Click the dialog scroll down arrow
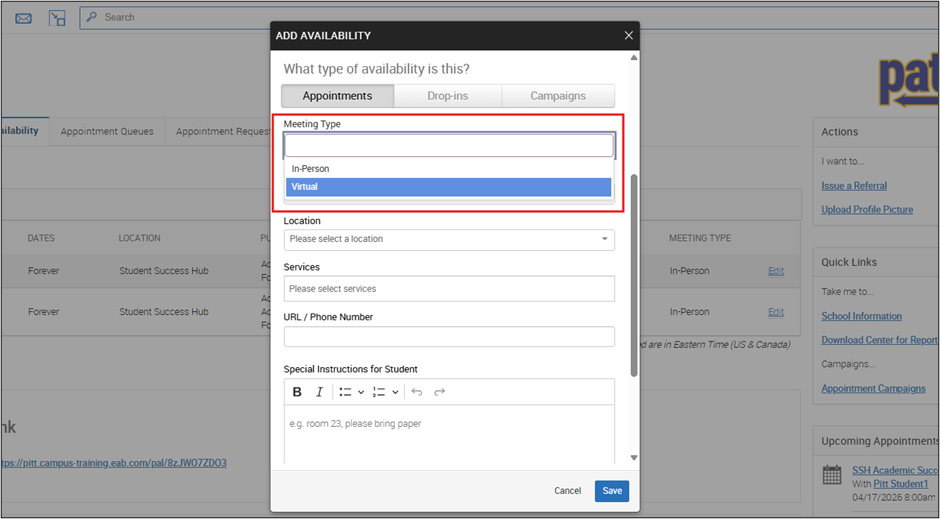940x519 pixels. click(x=634, y=458)
